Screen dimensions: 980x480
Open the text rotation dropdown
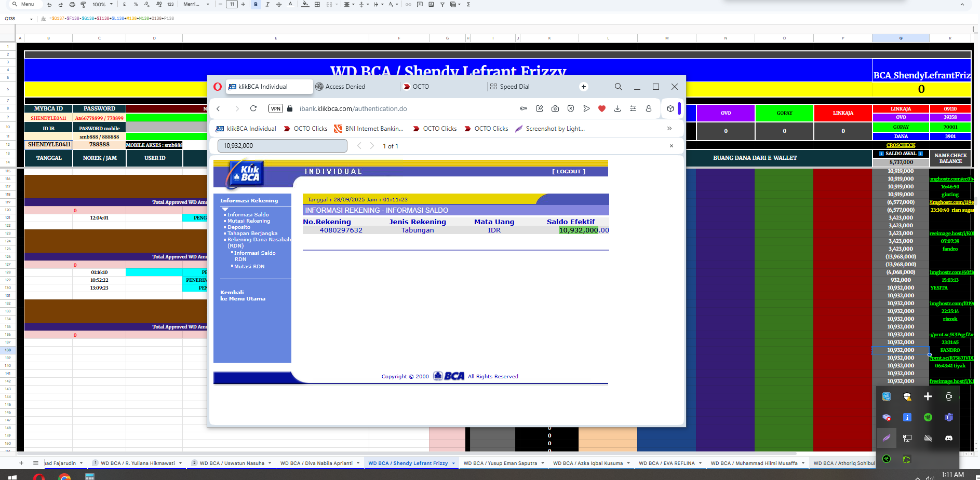[x=393, y=4]
